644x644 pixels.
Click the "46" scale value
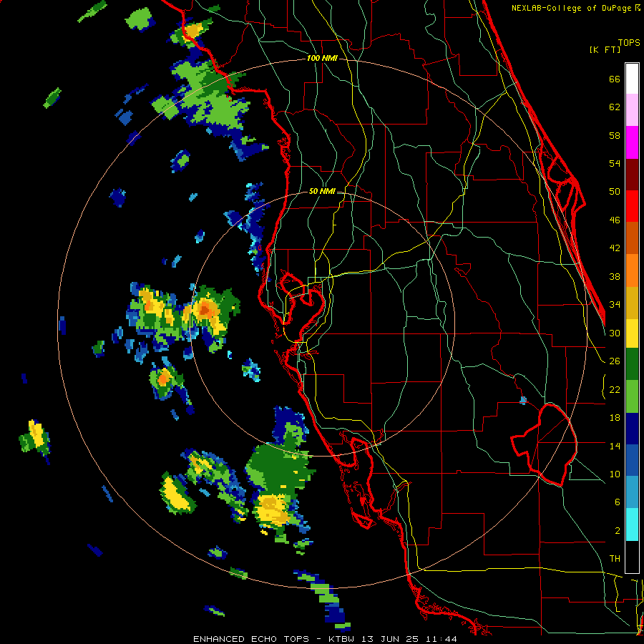[x=615, y=220]
